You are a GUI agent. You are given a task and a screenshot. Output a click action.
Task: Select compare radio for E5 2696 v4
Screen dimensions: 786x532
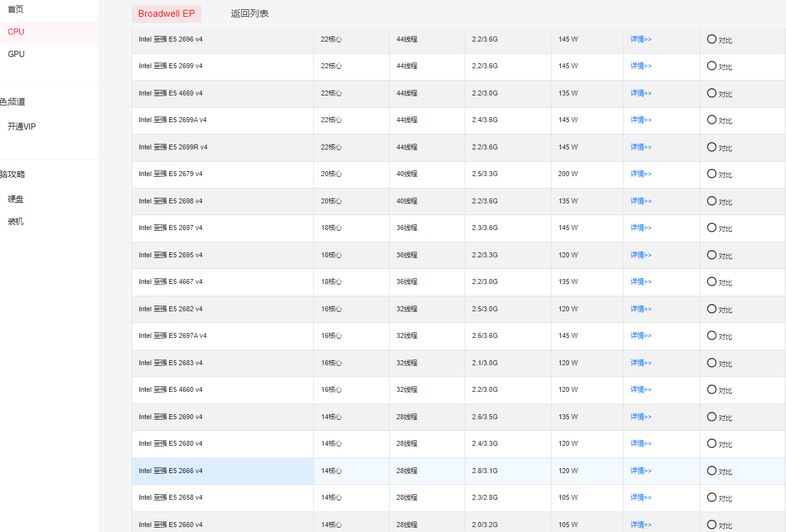[712, 38]
